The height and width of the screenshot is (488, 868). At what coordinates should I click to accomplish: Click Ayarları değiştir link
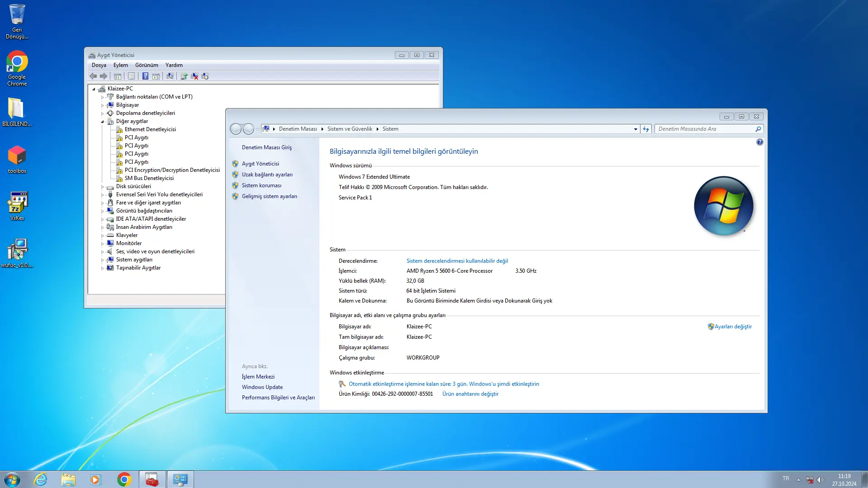pos(733,327)
